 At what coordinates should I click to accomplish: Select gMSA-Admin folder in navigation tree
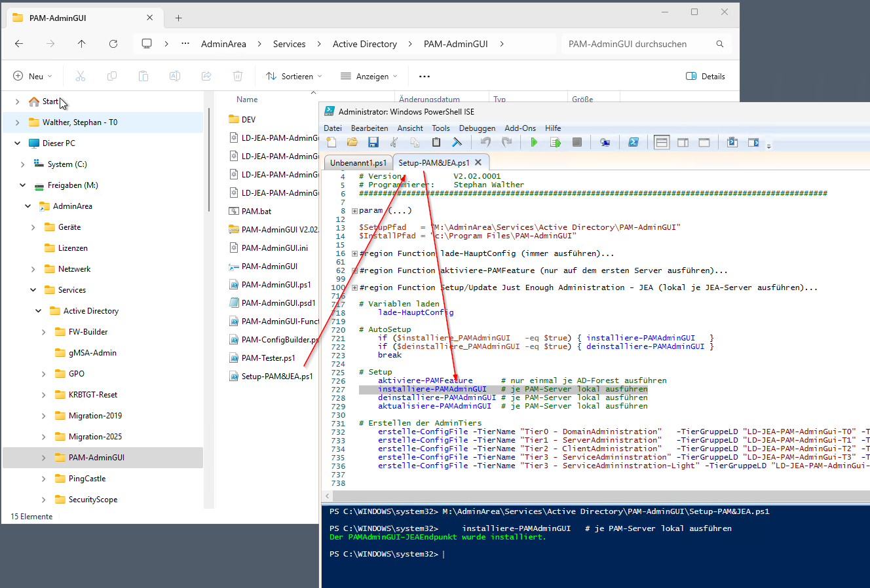[92, 353]
